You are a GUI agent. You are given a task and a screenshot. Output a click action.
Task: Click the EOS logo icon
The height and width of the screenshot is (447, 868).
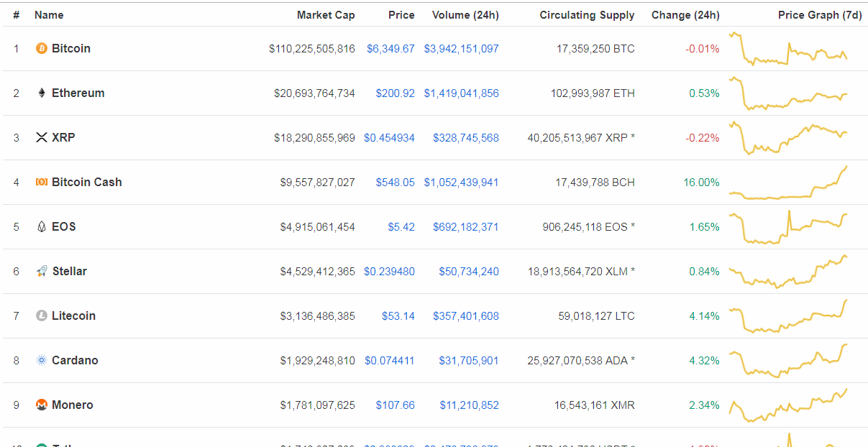pos(42,227)
